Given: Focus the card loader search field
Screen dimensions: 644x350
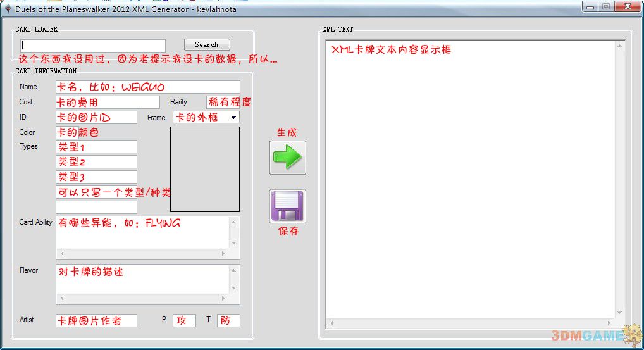Looking at the screenshot, I should (93, 46).
